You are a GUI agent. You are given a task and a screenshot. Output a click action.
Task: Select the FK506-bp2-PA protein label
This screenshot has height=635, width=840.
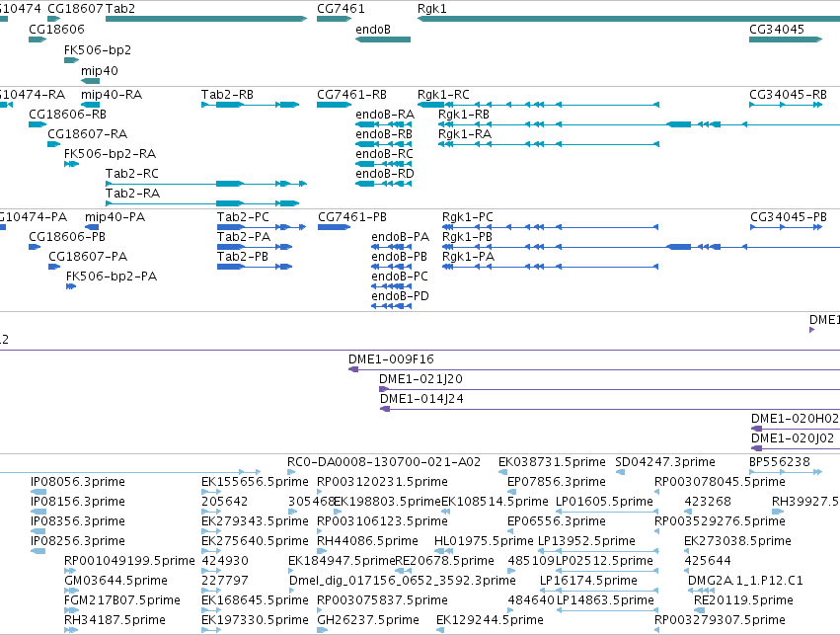(112, 277)
